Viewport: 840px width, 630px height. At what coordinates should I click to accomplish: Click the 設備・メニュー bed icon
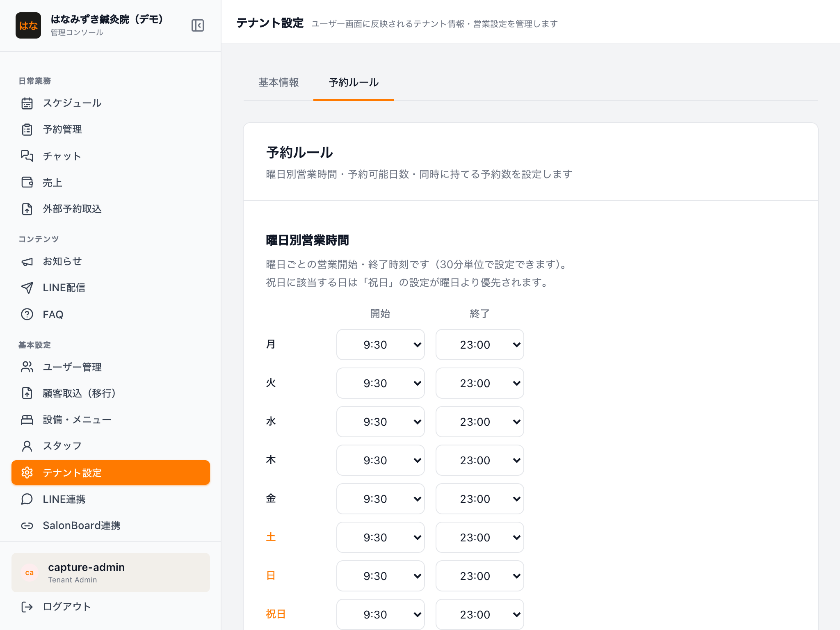click(27, 420)
